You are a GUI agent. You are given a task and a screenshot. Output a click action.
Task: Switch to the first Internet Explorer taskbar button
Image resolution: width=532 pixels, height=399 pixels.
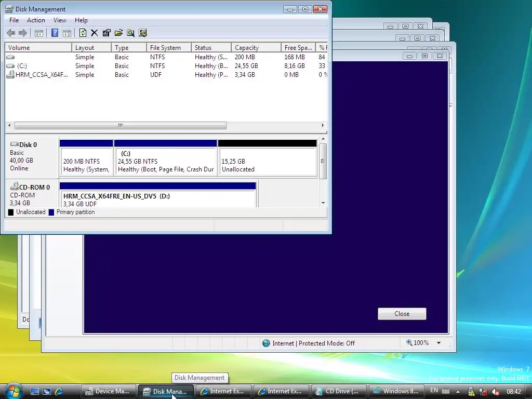coord(223,391)
